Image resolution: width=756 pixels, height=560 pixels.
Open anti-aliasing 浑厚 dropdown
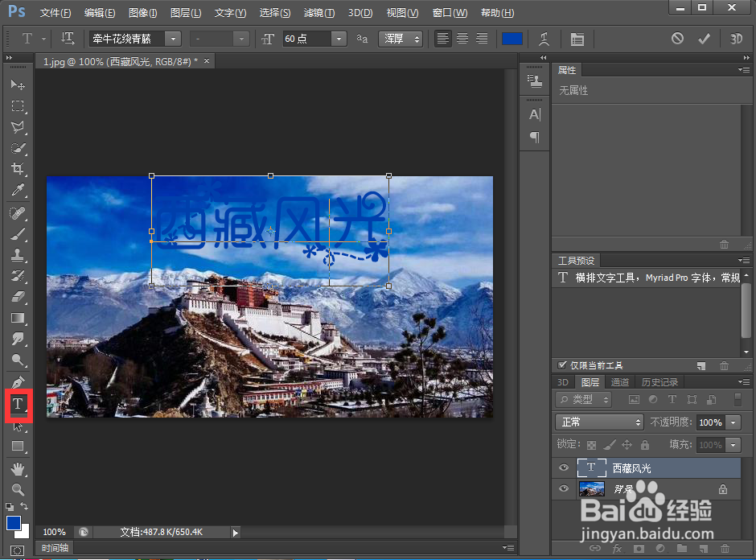pyautogui.click(x=401, y=39)
